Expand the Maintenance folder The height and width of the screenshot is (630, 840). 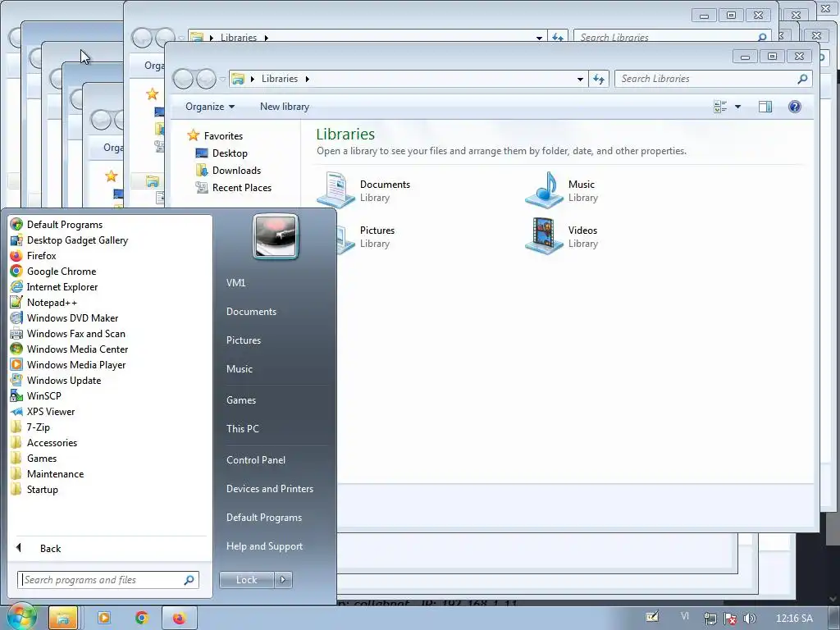point(55,473)
